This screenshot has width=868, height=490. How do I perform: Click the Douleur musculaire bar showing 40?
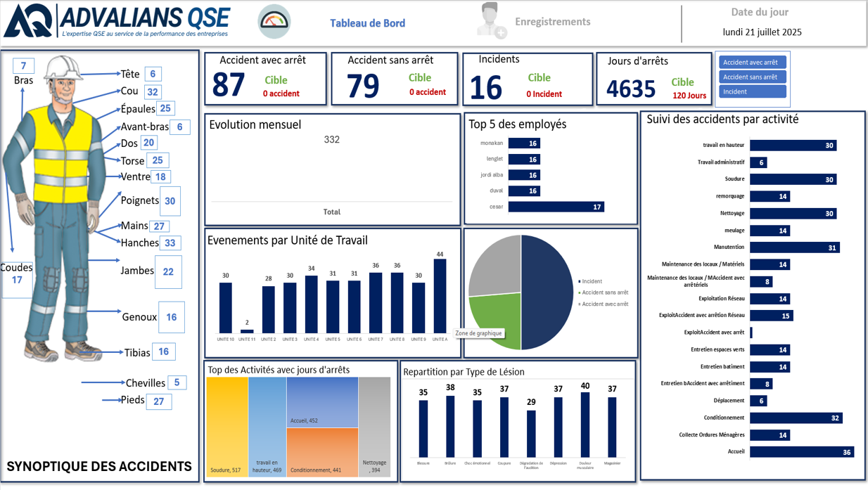pyautogui.click(x=585, y=425)
